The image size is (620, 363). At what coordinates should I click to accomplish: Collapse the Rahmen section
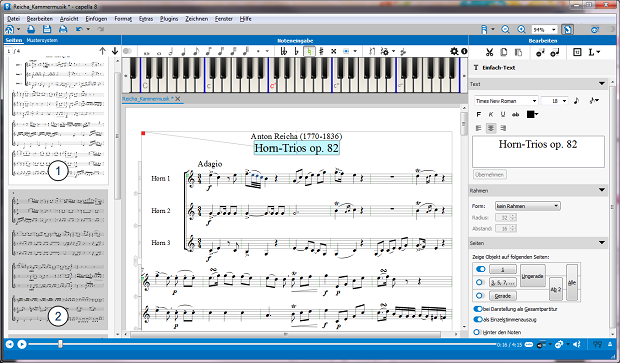(x=602, y=191)
